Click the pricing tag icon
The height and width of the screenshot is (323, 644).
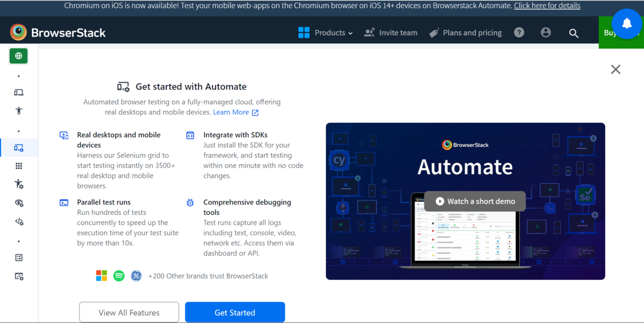(x=434, y=33)
